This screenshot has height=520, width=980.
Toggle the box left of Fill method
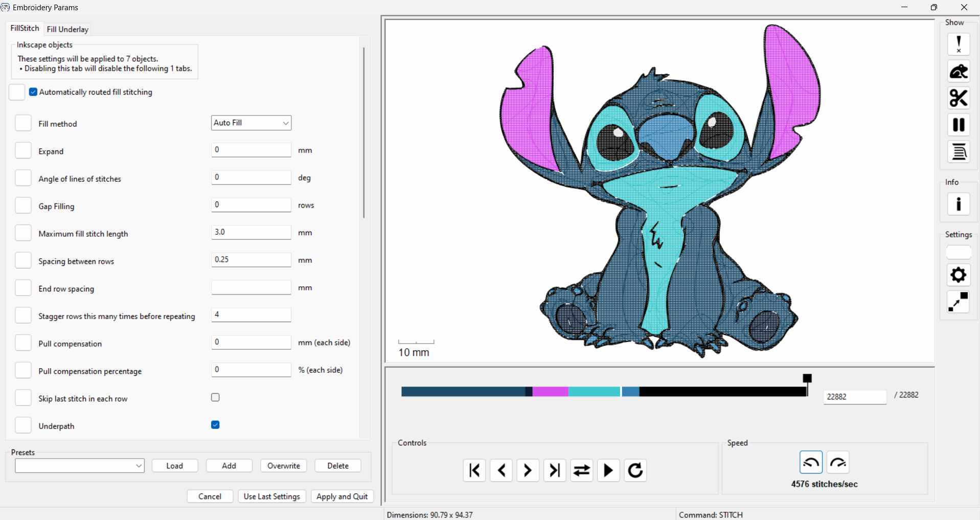click(x=23, y=123)
